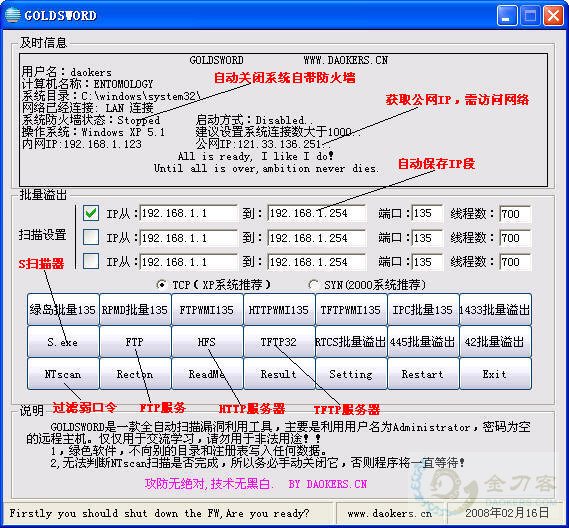Edit second row end IP field
This screenshot has height=528, width=569.
tap(316, 238)
